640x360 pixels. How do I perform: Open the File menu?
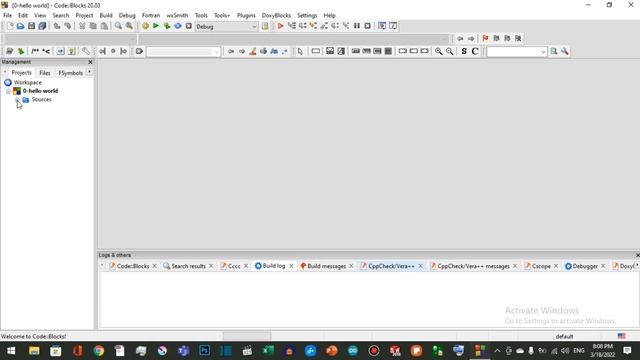click(x=7, y=15)
